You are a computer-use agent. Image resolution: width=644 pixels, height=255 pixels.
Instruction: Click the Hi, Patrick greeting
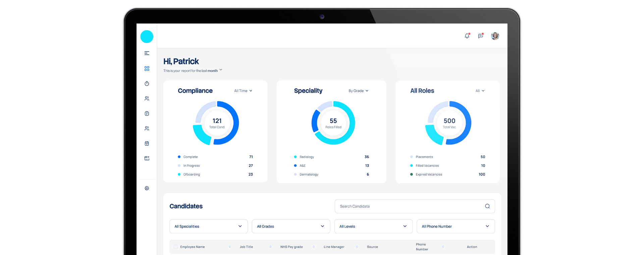point(181,61)
